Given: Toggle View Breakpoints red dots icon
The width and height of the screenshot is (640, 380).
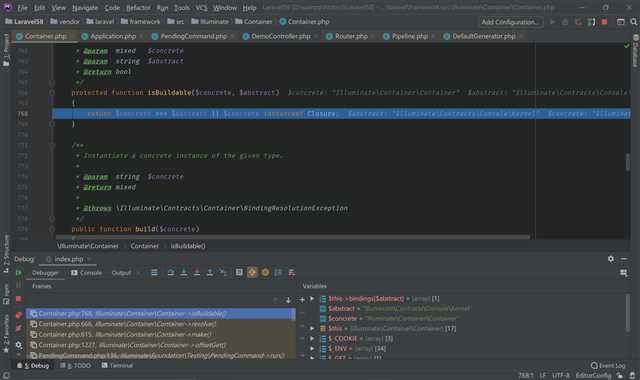Looking at the screenshot, I should [x=19, y=315].
